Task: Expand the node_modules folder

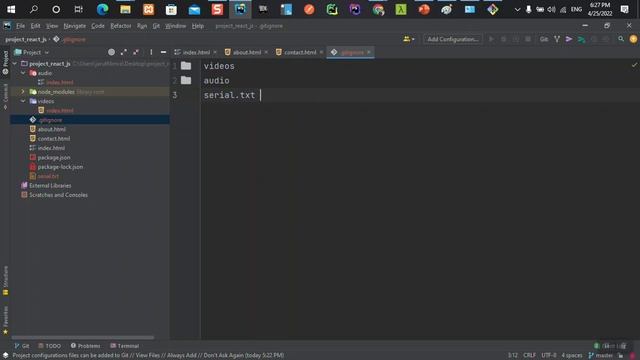Action: tap(23, 92)
